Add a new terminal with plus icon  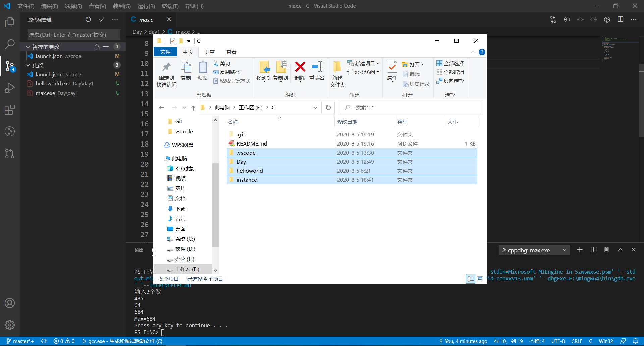(580, 250)
